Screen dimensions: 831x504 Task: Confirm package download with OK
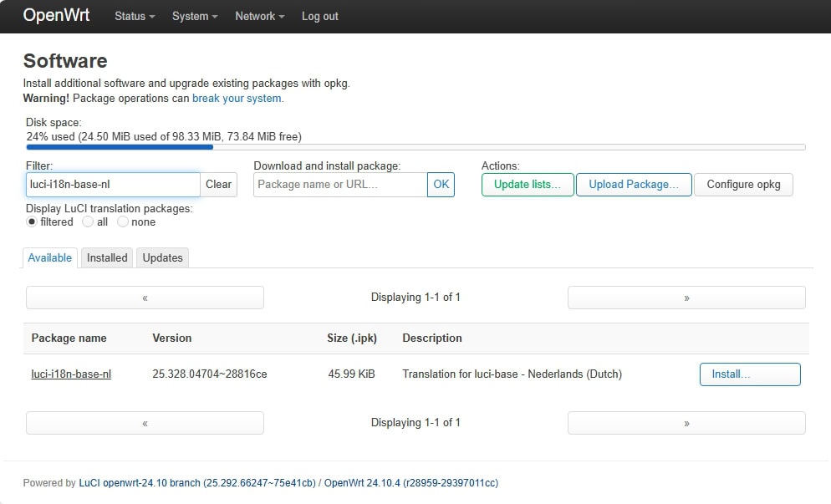[441, 185]
